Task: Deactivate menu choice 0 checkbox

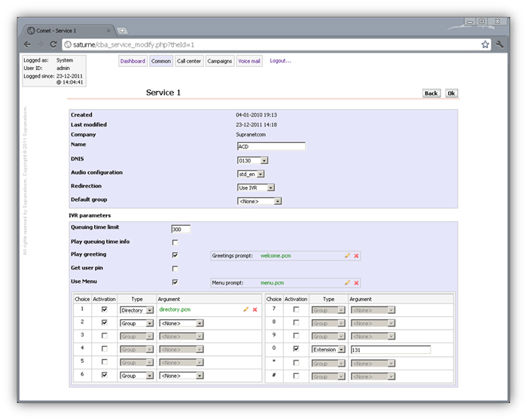Action: tap(296, 348)
